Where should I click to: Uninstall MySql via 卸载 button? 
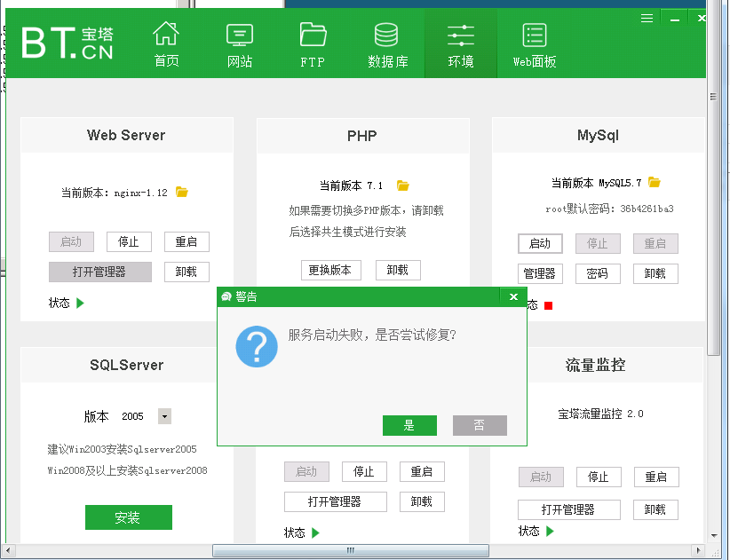pyautogui.click(x=655, y=273)
